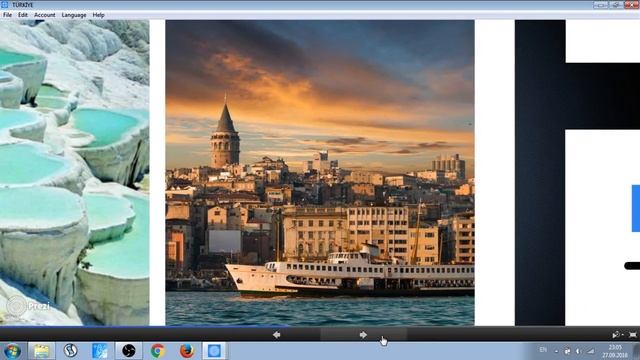This screenshot has height=360, width=640.
Task: Advance to the next Prezi step
Action: tap(363, 335)
